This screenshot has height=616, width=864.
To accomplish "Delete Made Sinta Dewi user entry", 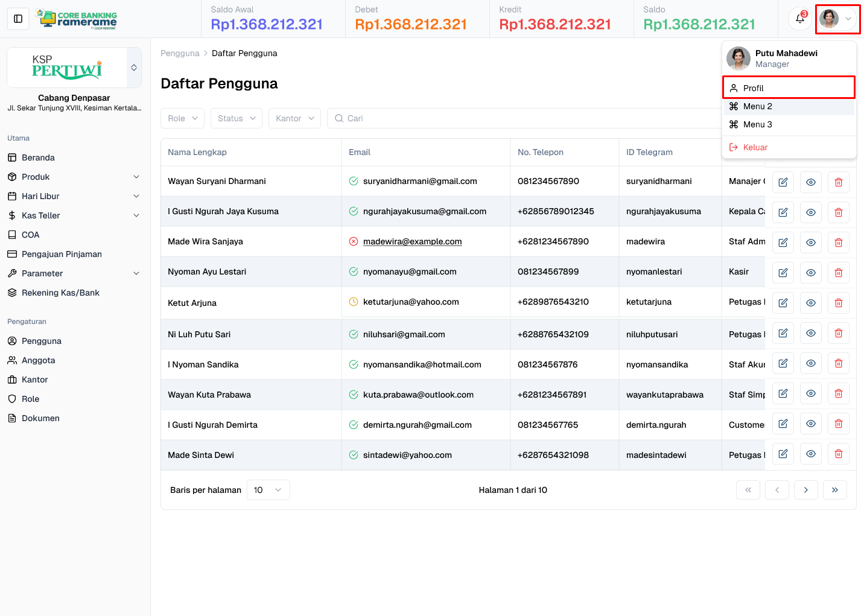I will click(838, 454).
